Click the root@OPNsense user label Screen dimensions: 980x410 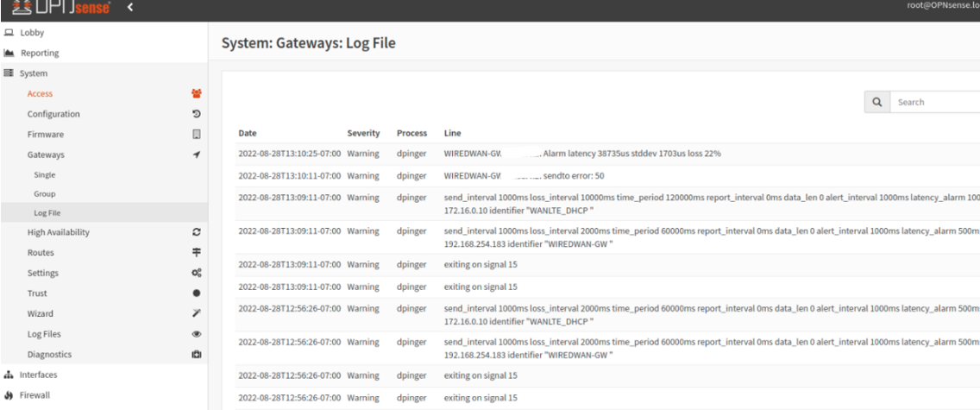click(x=943, y=6)
